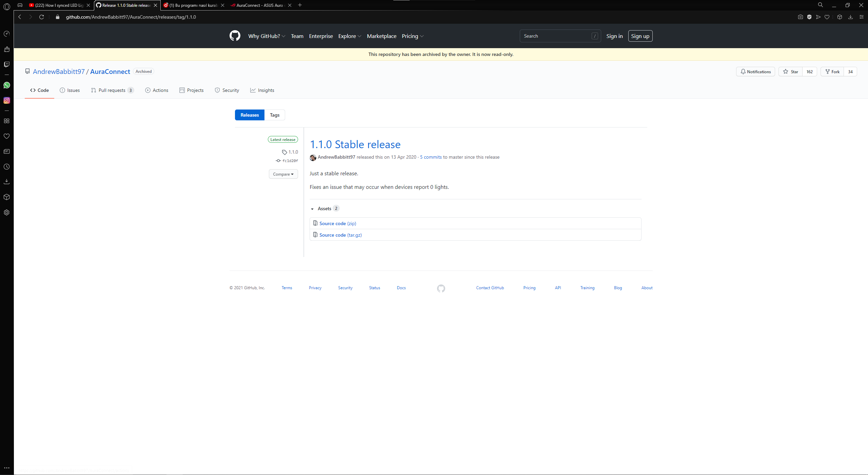This screenshot has height=475, width=868.
Task: Open the Contact GitHub footer link
Action: pos(490,288)
